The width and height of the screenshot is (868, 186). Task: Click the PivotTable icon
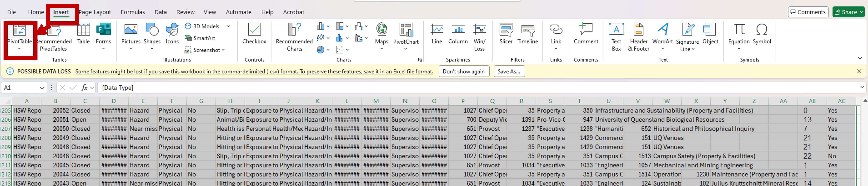[19, 30]
